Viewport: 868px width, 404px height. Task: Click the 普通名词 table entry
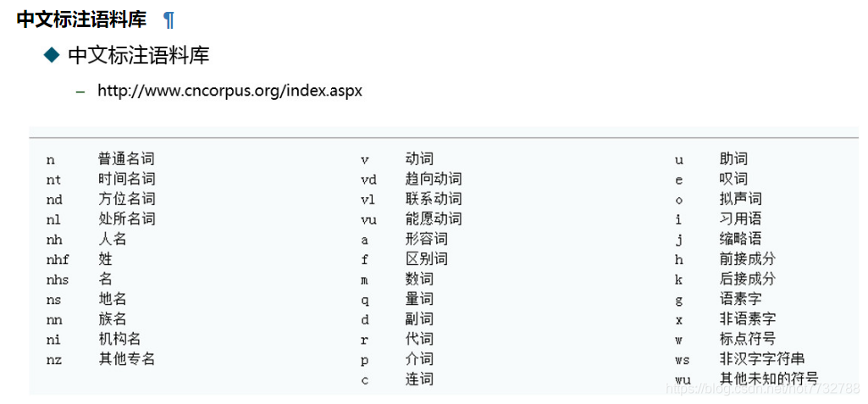[x=126, y=159]
